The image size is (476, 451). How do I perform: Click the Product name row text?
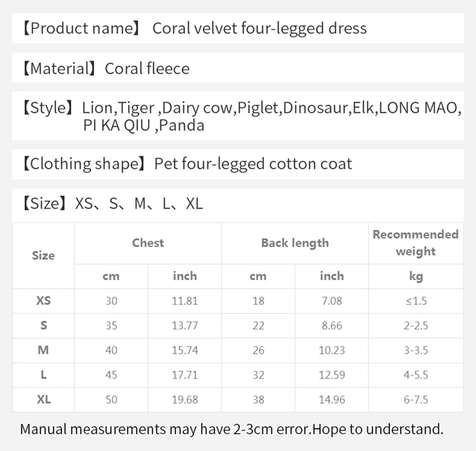[194, 28]
